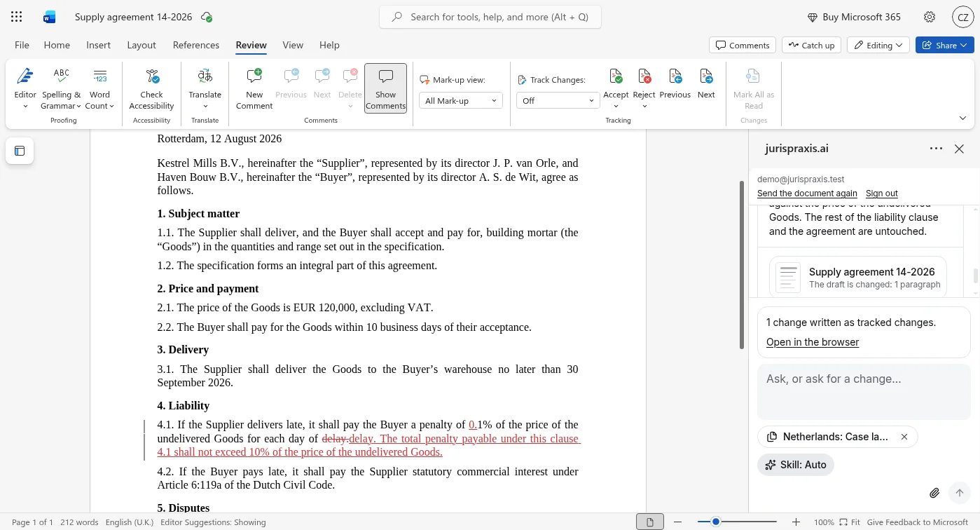Open the Microsoft 365 app launcher
The image size is (980, 530).
tap(17, 17)
